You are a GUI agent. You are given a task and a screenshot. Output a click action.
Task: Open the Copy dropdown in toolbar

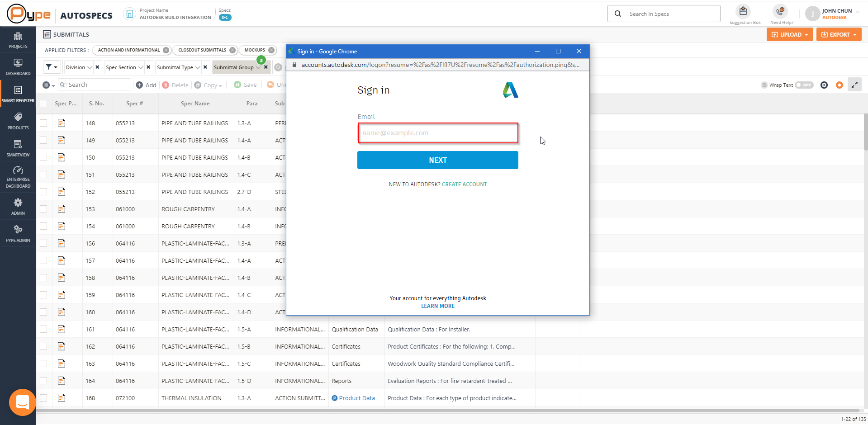pos(208,85)
